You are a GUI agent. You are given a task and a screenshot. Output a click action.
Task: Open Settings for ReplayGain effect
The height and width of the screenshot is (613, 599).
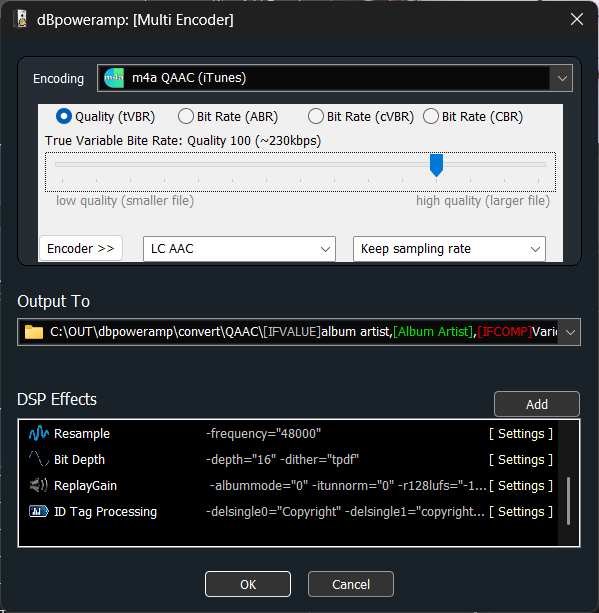tap(521, 486)
